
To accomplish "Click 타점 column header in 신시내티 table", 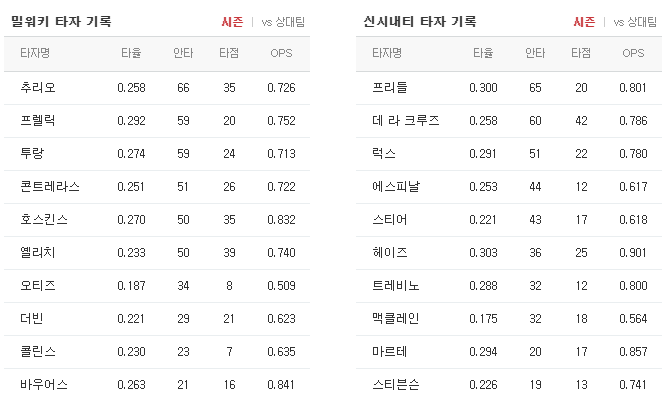I will tap(581, 53).
